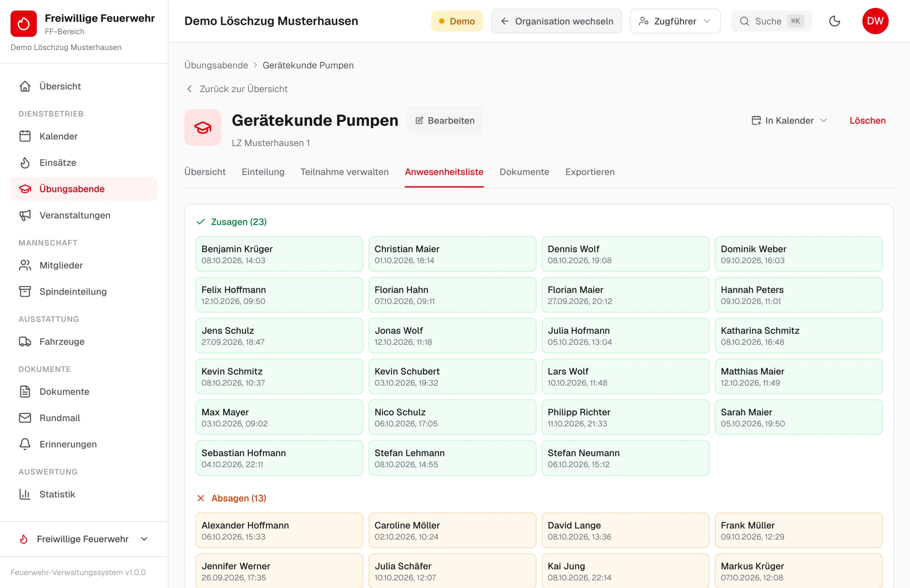The width and height of the screenshot is (910, 588).
Task: Click the Mitglieder people icon
Action: tap(25, 265)
